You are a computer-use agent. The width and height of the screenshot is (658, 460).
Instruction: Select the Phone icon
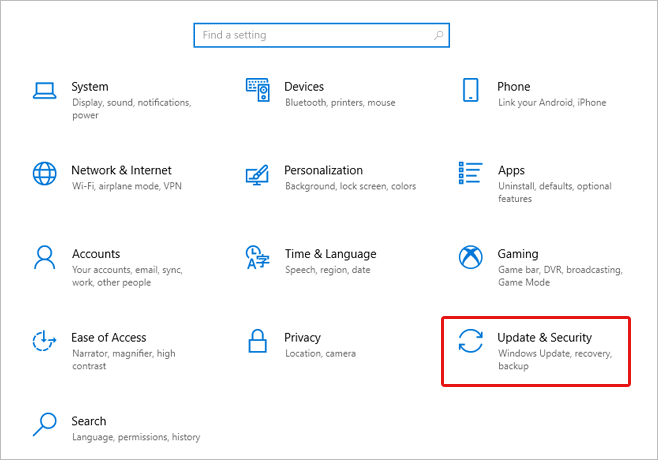tap(471, 90)
